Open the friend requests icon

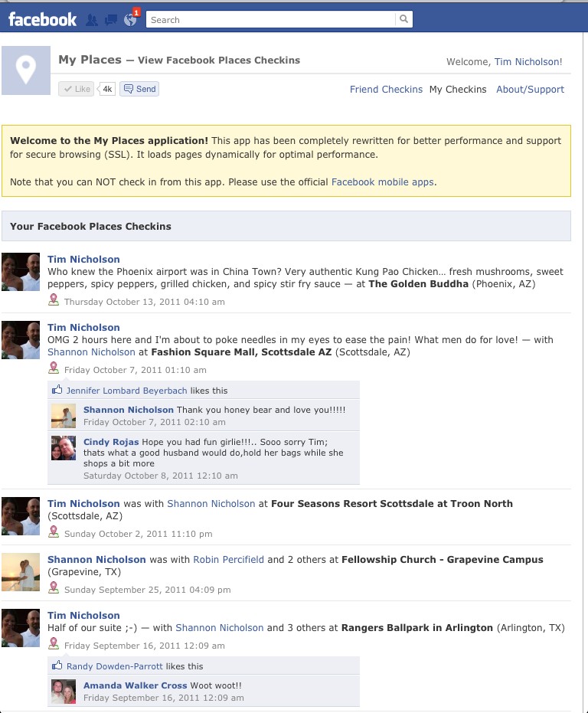[92, 20]
